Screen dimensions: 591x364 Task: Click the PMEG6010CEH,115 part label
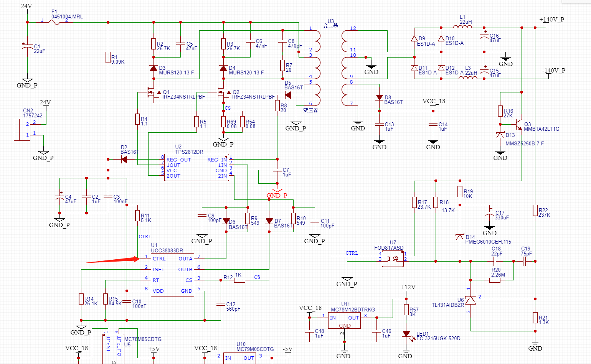(x=488, y=242)
